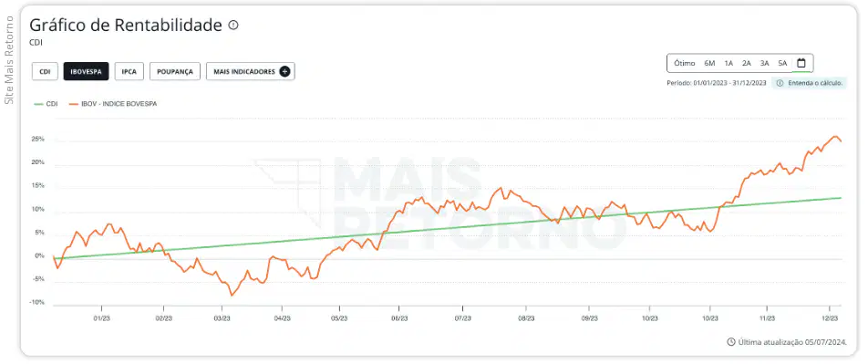The height and width of the screenshot is (364, 868).
Task: Select the 3A period
Action: point(764,63)
